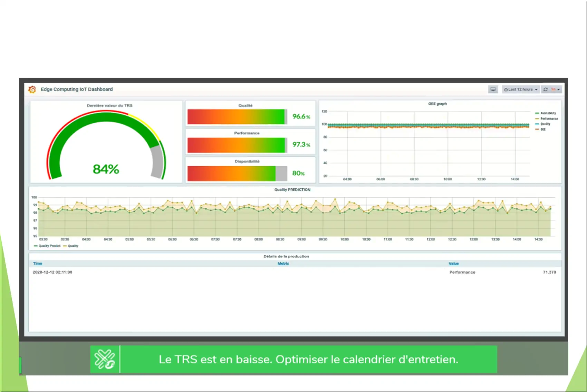
Task: Click the 96.6% quality value
Action: click(301, 117)
